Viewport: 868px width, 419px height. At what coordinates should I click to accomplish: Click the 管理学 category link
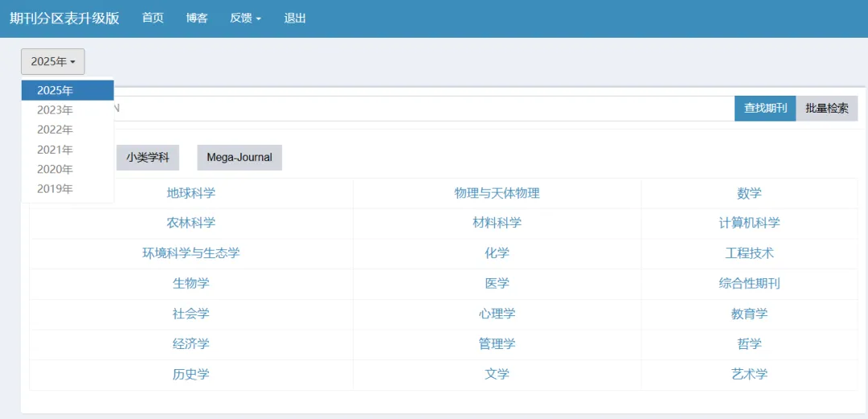click(497, 344)
